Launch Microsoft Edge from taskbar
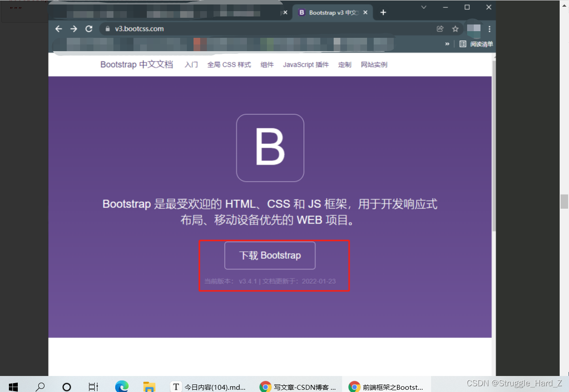 [121, 387]
